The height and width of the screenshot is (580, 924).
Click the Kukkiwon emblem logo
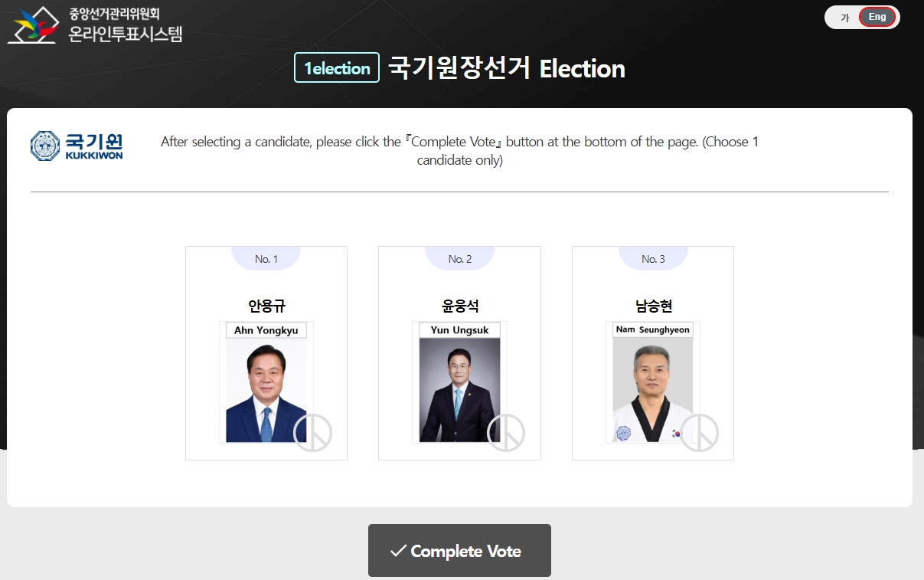click(x=45, y=146)
